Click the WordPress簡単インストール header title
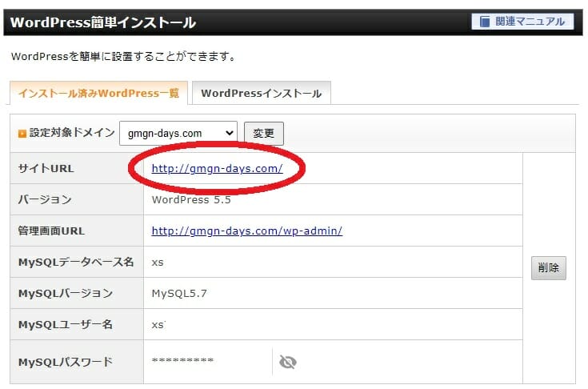588x389 pixels. [103, 22]
